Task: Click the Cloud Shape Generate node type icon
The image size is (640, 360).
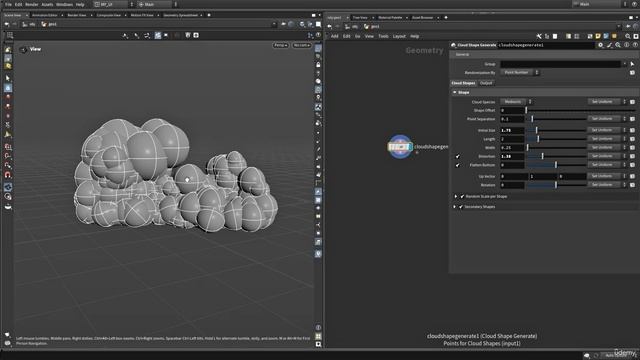Action: point(453,45)
